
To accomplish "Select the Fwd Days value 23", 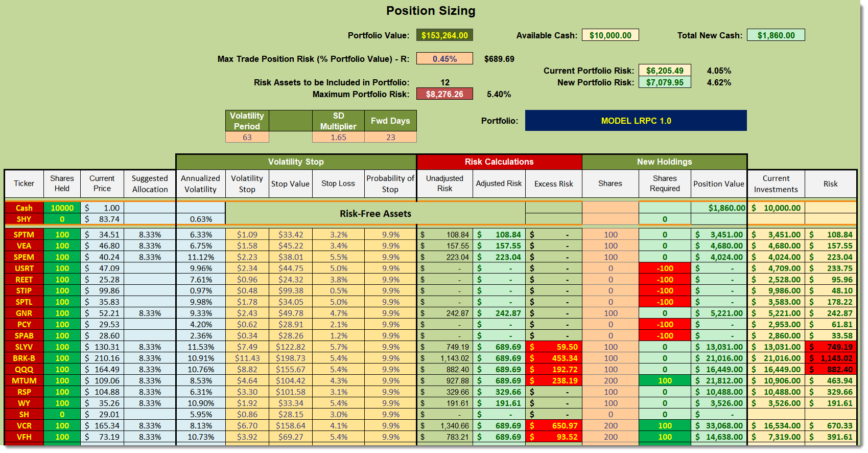I will [390, 137].
